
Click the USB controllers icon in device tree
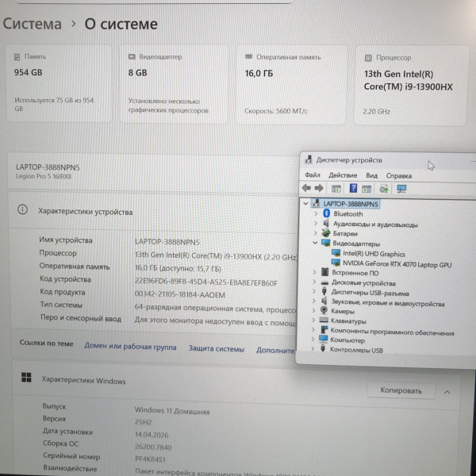tap(323, 349)
